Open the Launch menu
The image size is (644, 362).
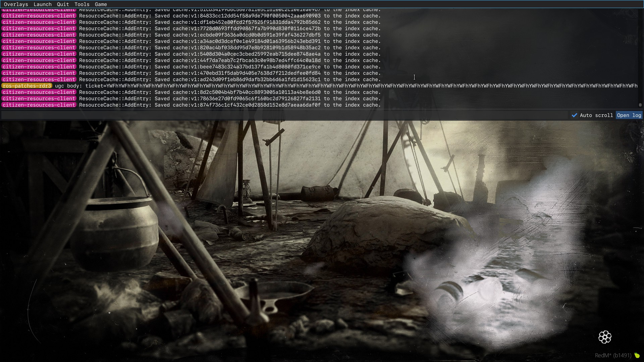pyautogui.click(x=43, y=4)
